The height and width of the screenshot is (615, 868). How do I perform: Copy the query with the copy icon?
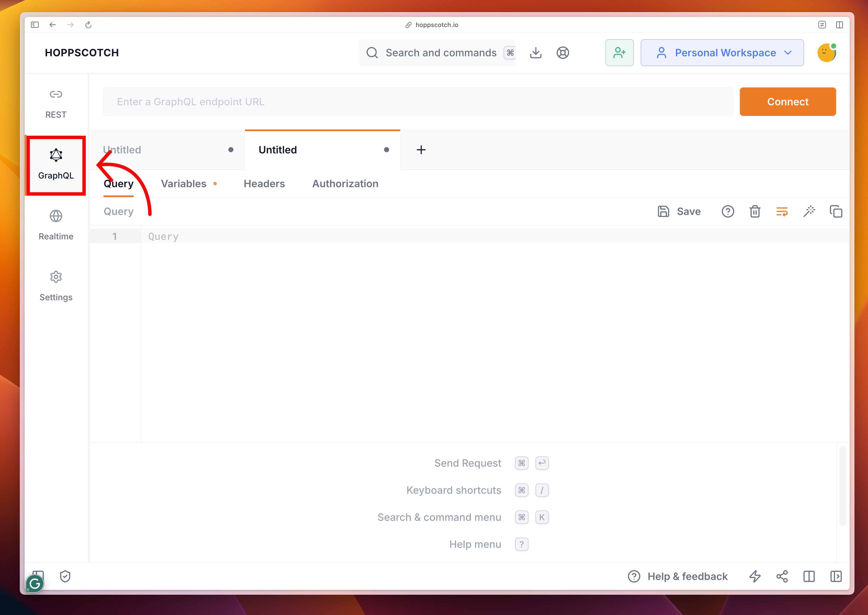(836, 211)
